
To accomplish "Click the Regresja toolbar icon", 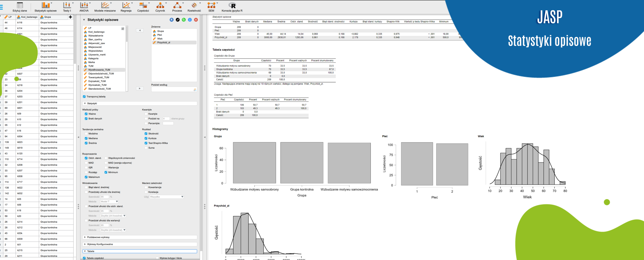I will click(x=126, y=7).
